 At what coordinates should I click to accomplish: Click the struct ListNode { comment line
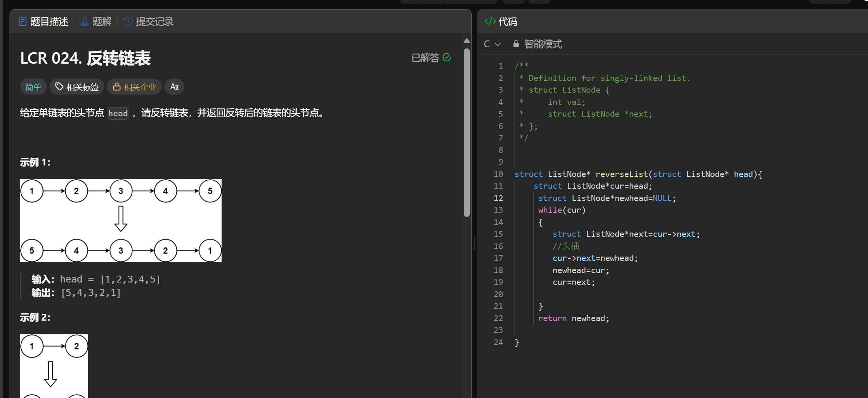(x=564, y=90)
